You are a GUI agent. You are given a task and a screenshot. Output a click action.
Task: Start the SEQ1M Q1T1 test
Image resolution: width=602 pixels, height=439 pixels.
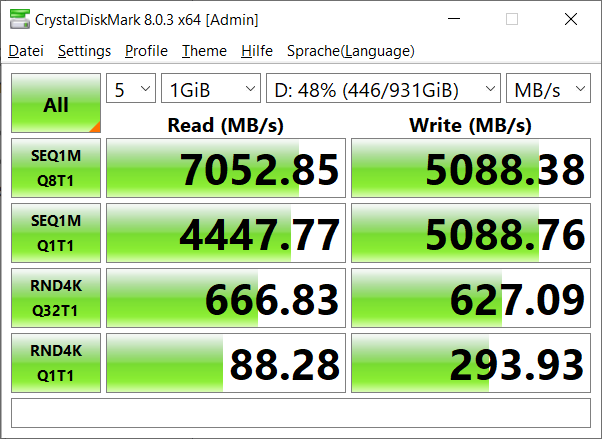coord(56,233)
